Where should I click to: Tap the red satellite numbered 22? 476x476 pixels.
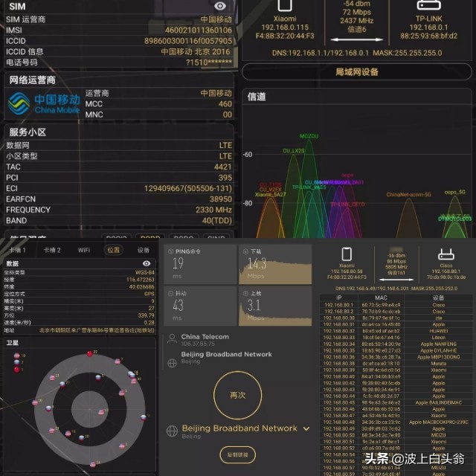tap(90, 354)
